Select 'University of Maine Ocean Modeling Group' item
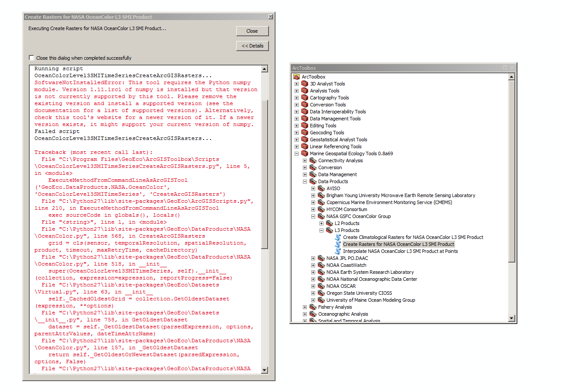 tap(370, 300)
